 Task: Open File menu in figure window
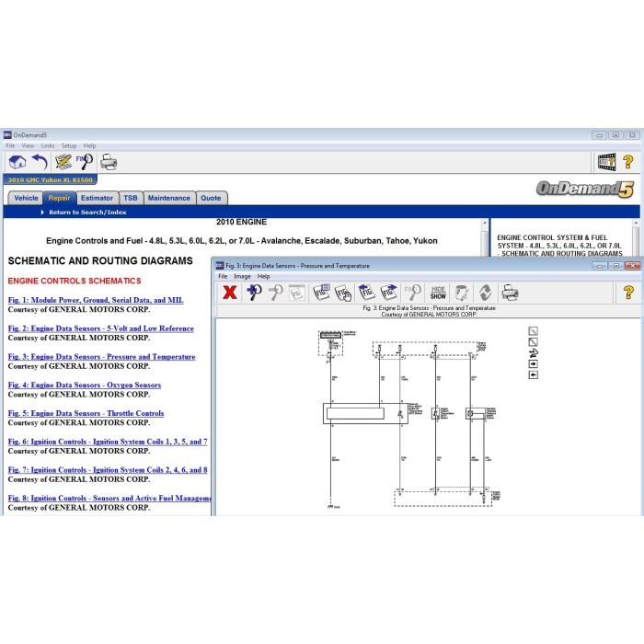click(223, 276)
